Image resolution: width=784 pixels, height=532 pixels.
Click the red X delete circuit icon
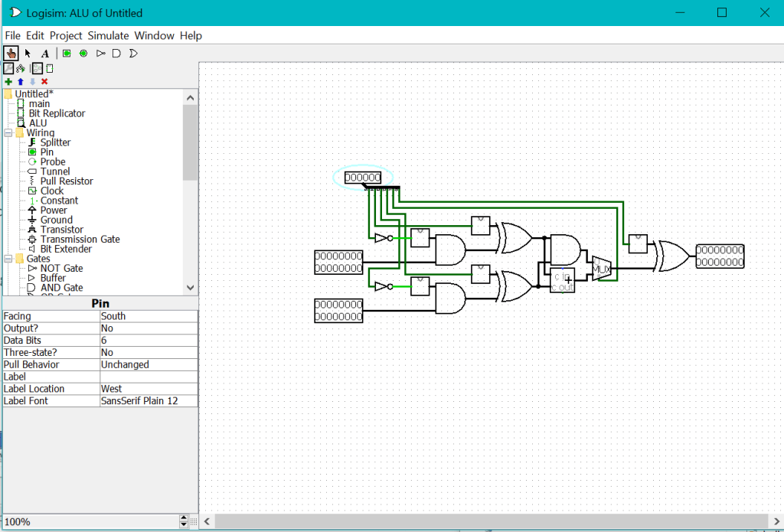pos(44,81)
